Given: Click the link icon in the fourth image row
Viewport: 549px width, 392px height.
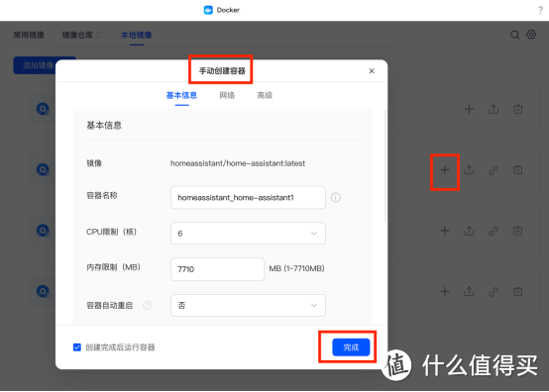Looking at the screenshot, I should (x=494, y=291).
